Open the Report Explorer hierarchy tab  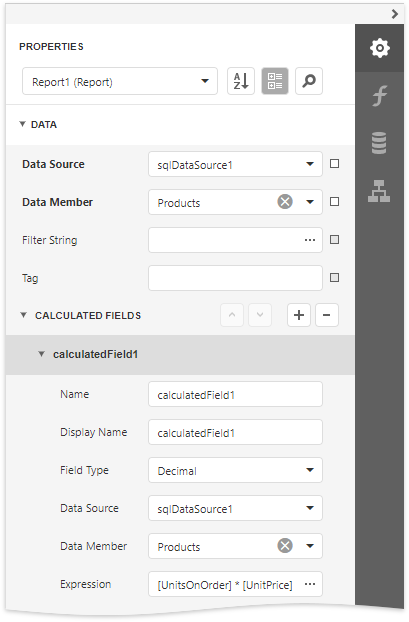379,191
